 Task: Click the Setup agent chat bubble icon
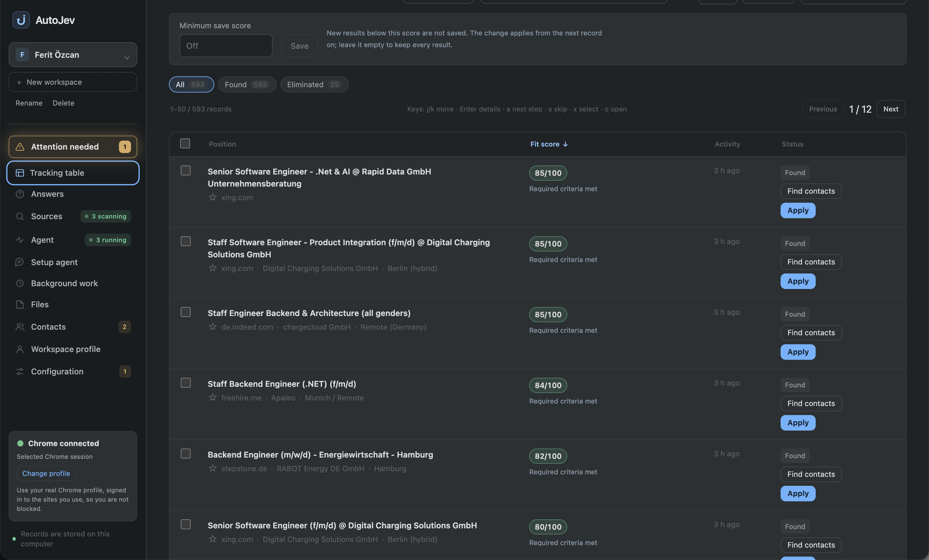tap(20, 262)
